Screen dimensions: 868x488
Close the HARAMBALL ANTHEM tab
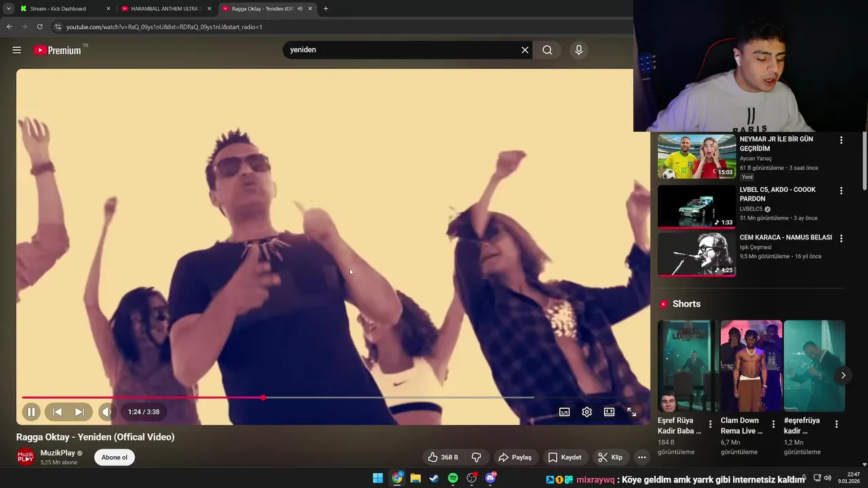[209, 9]
